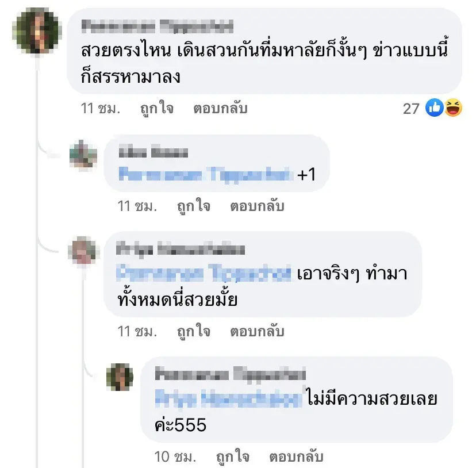Click avatar of the ไม่มีความสวยเลย reply

pos(120,377)
